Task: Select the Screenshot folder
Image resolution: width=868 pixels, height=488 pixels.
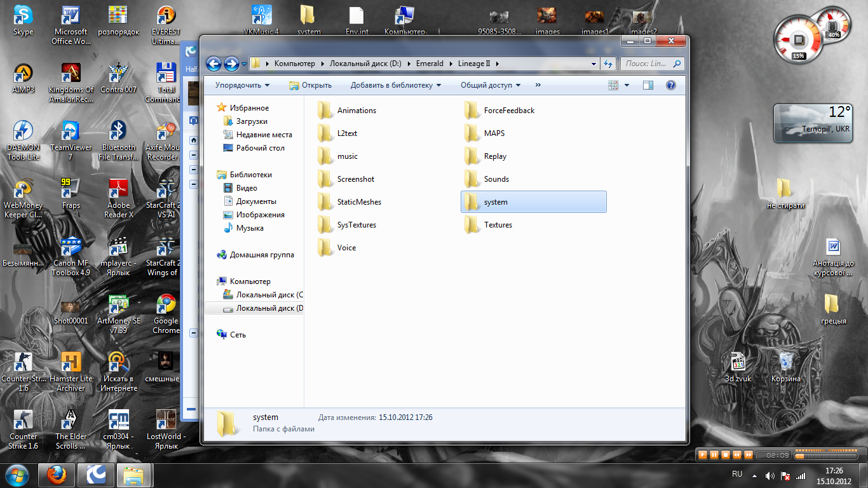Action: (346, 179)
